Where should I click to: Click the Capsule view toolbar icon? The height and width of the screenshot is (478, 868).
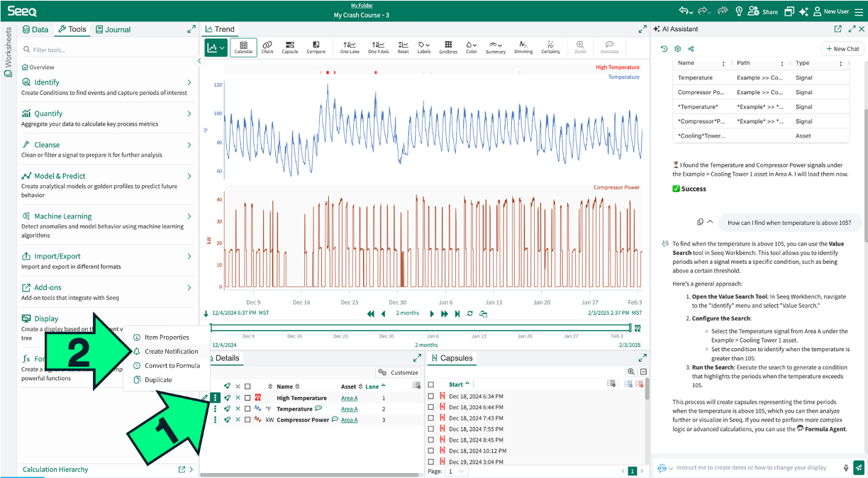(290, 47)
